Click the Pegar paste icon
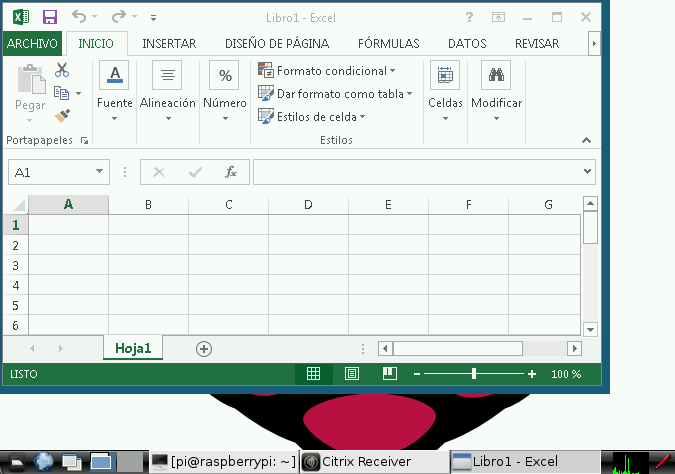Screen dimensions: 675x474 click(x=30, y=88)
